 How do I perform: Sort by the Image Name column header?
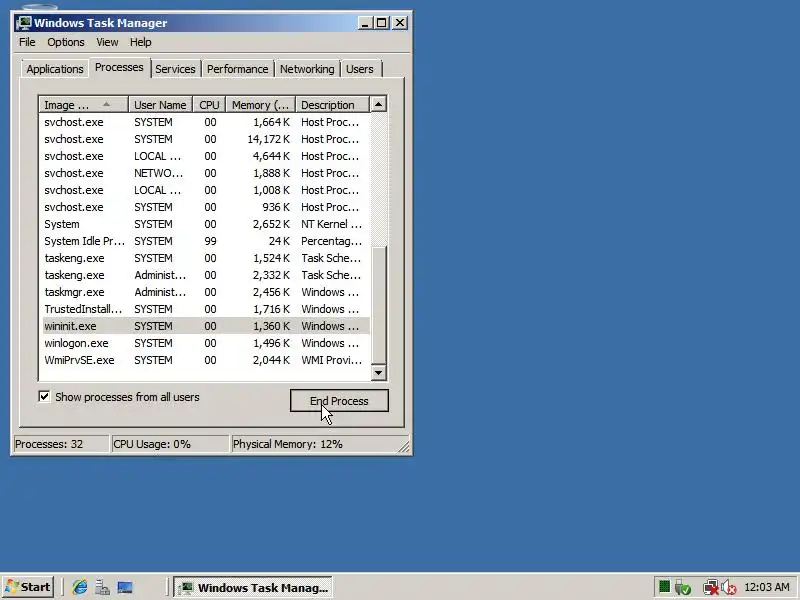(83, 105)
